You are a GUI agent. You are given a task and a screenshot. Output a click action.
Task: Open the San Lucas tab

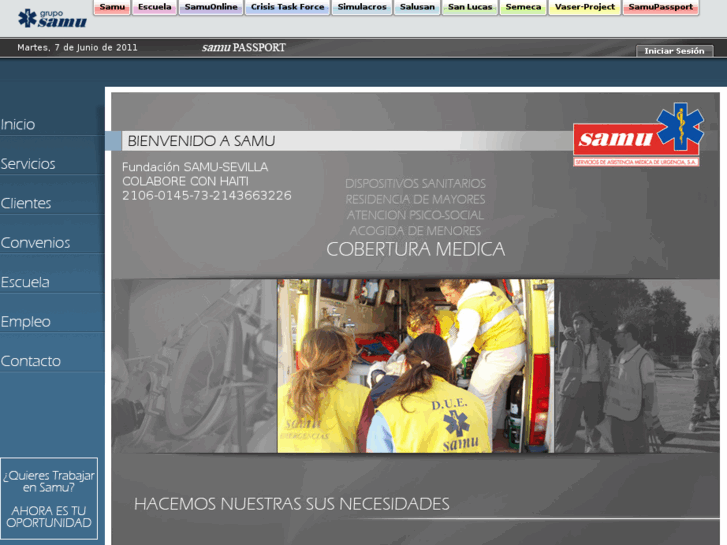(470, 7)
